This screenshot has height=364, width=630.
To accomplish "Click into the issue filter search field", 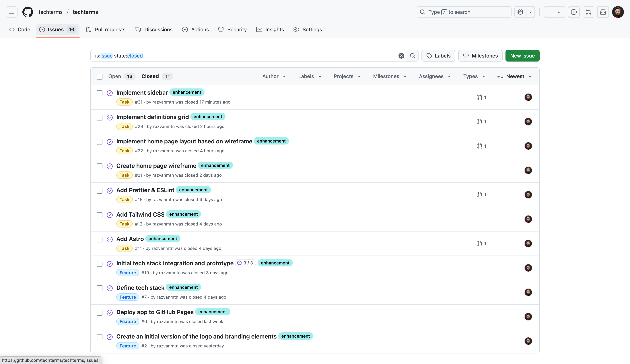I will [x=245, y=56].
